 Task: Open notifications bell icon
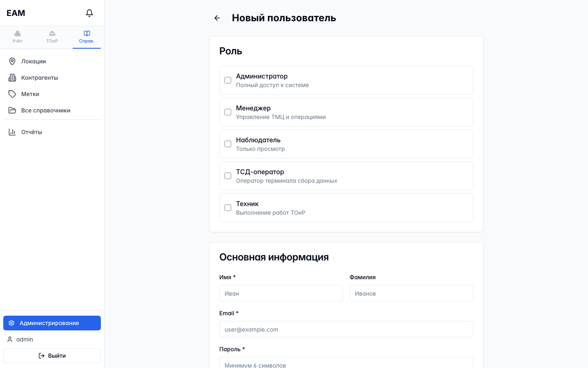(89, 13)
